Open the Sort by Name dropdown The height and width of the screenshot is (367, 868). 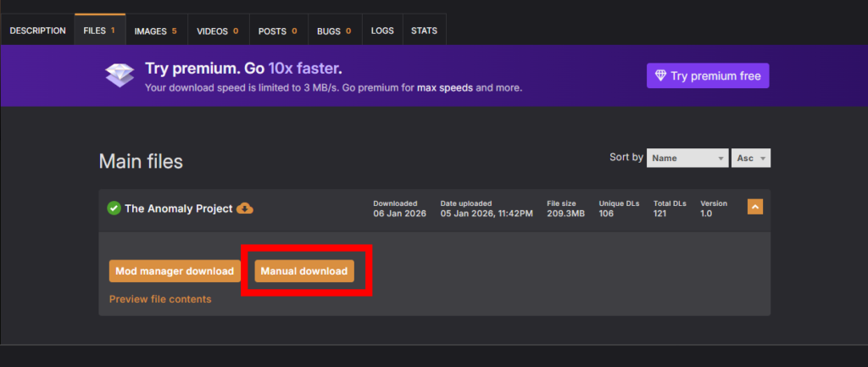click(x=687, y=158)
